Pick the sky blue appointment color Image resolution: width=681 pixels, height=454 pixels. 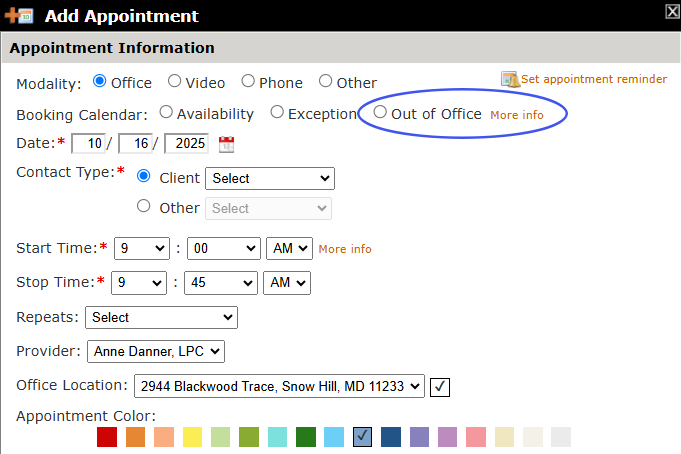click(334, 437)
